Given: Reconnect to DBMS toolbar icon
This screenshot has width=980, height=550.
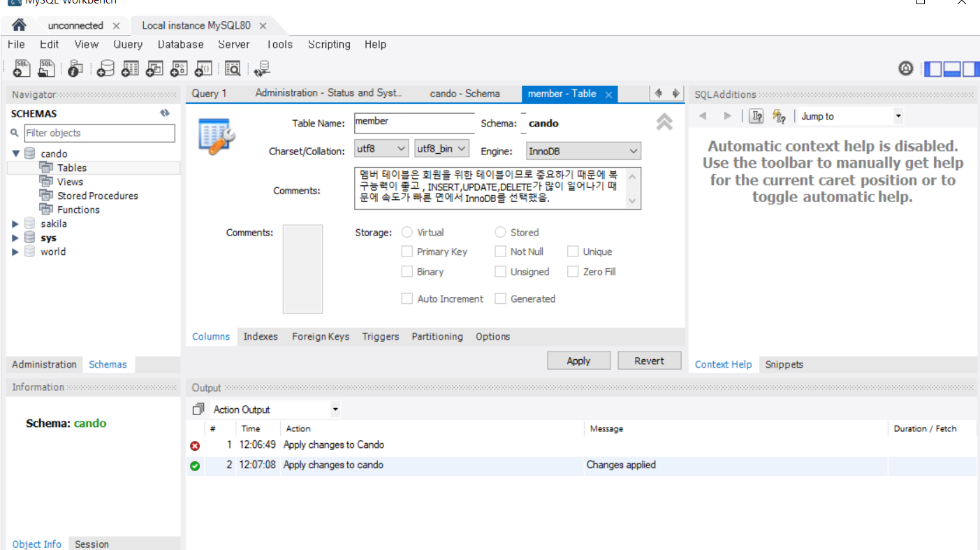Looking at the screenshot, I should (262, 68).
